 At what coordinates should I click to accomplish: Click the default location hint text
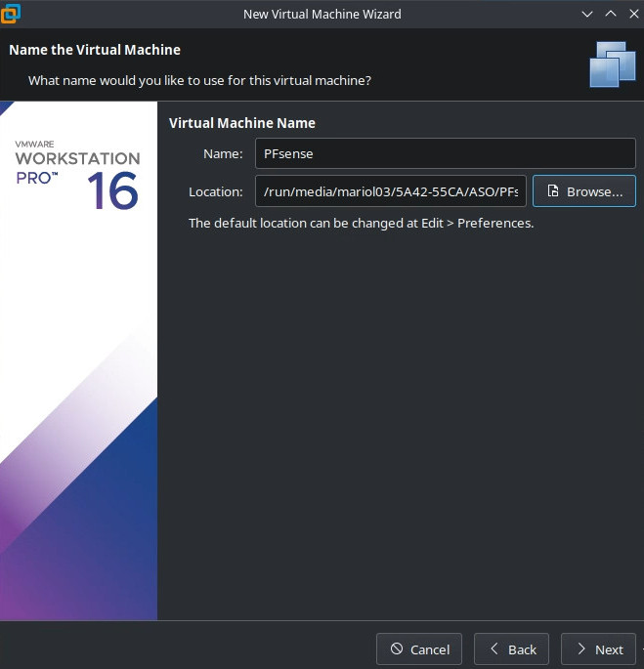(x=361, y=223)
